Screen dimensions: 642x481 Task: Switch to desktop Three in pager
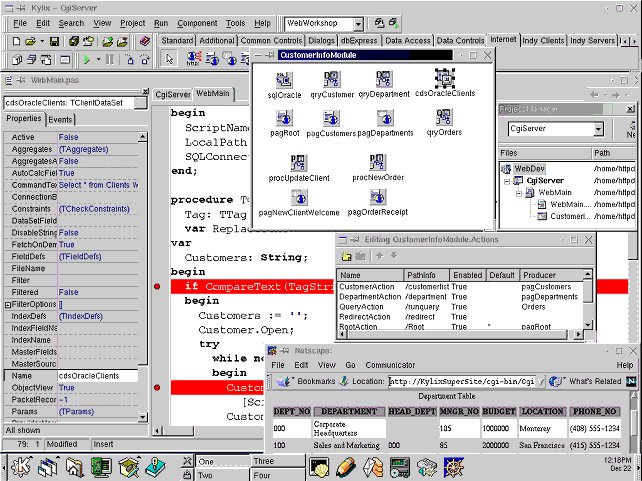click(x=278, y=461)
